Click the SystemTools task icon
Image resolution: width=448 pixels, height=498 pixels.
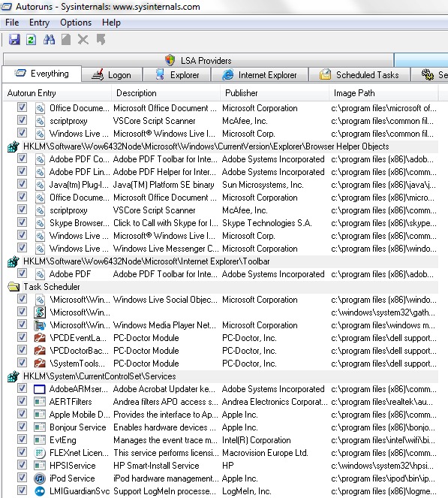click(40, 364)
